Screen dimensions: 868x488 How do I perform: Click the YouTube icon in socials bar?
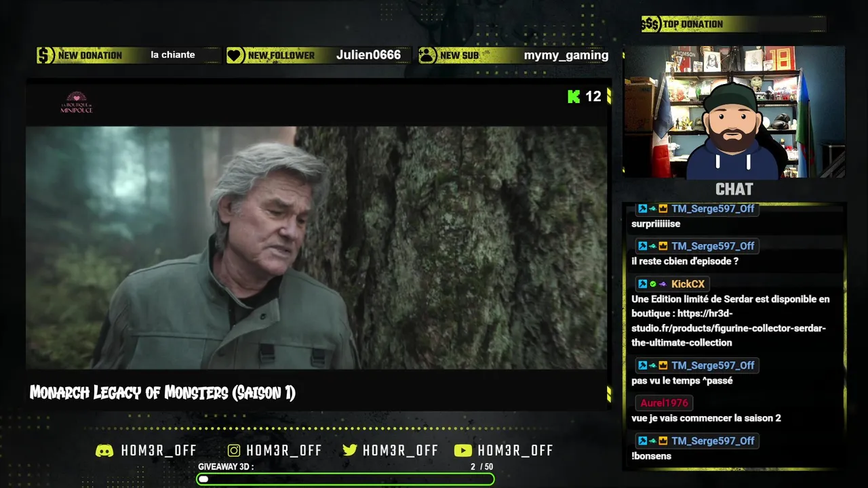(463, 451)
